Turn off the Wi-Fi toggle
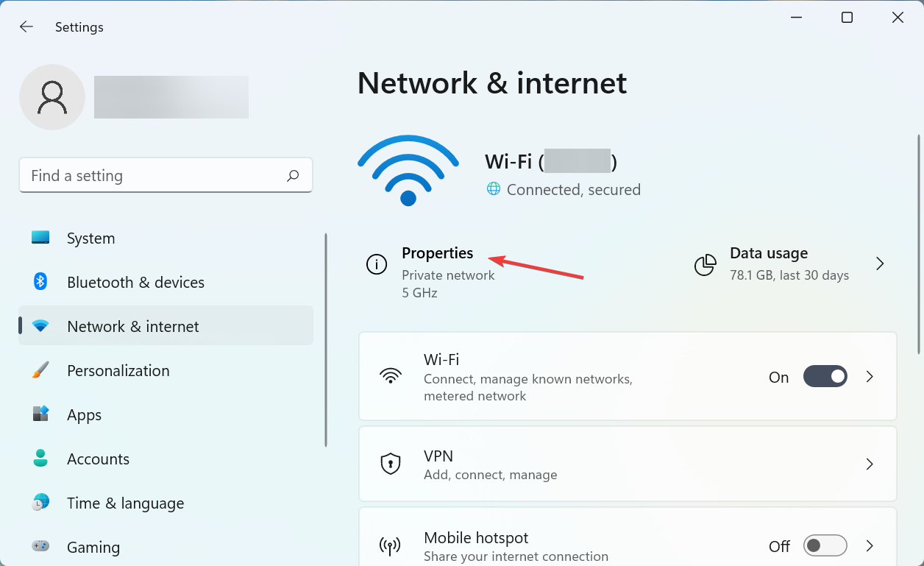Viewport: 924px width, 566px height. coord(825,377)
